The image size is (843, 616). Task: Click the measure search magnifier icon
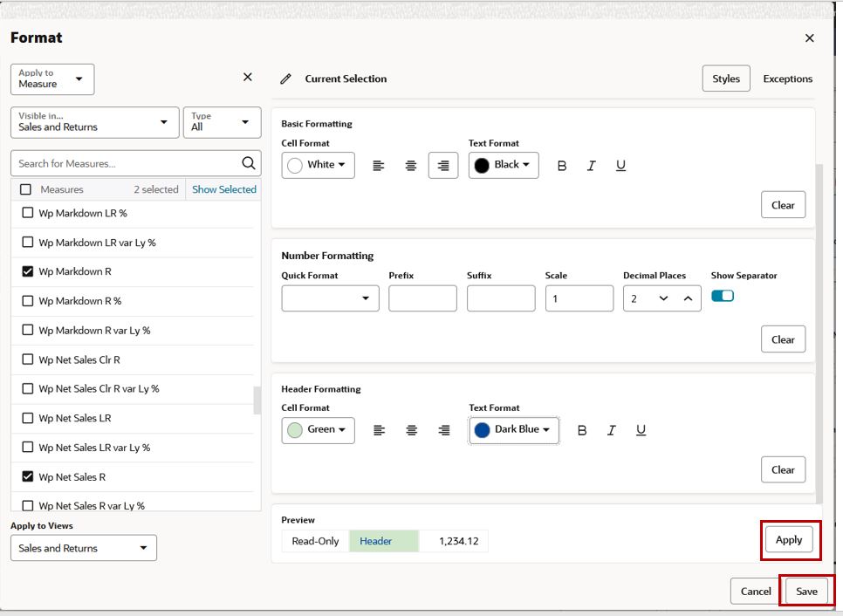pyautogui.click(x=249, y=163)
